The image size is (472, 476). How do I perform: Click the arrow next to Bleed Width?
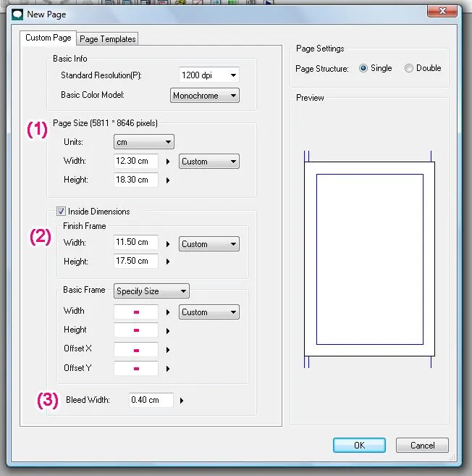click(x=182, y=400)
